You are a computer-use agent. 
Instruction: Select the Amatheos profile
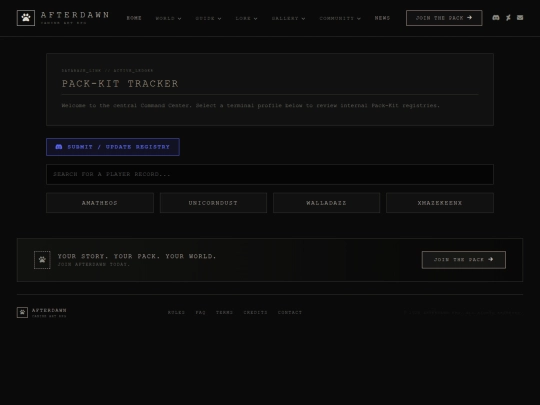[100, 203]
